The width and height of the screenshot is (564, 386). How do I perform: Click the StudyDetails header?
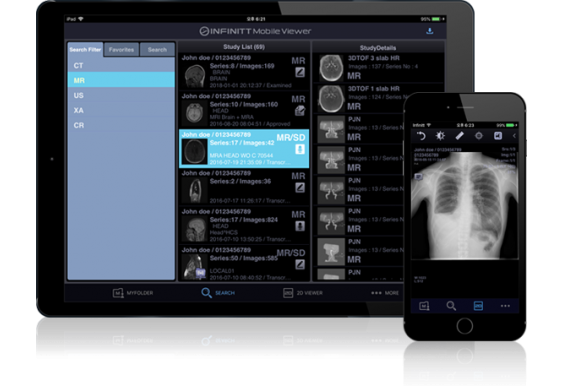tap(378, 48)
